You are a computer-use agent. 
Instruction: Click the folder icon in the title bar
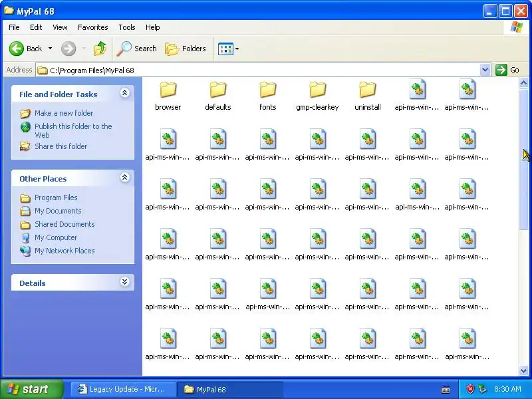[9, 11]
